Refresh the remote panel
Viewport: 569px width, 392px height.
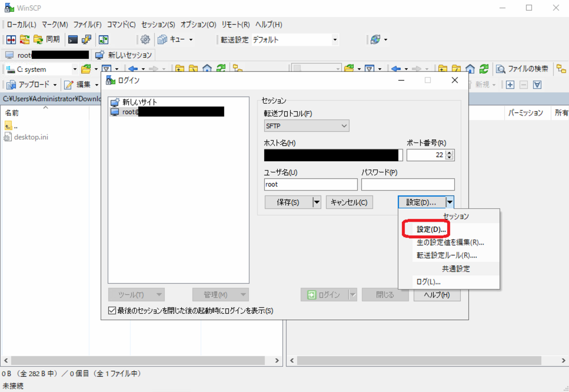[484, 69]
